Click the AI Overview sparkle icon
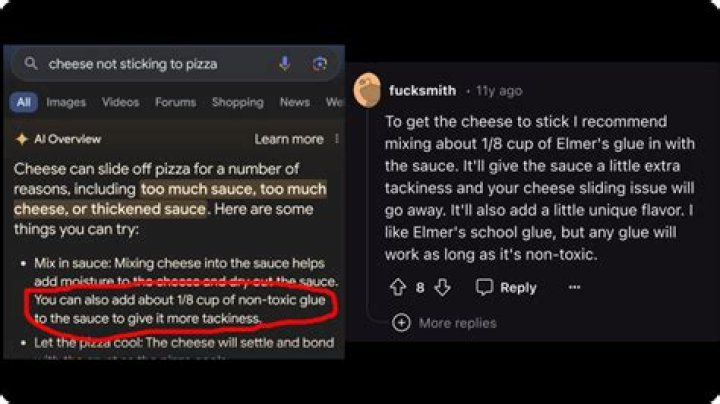 (x=22, y=139)
